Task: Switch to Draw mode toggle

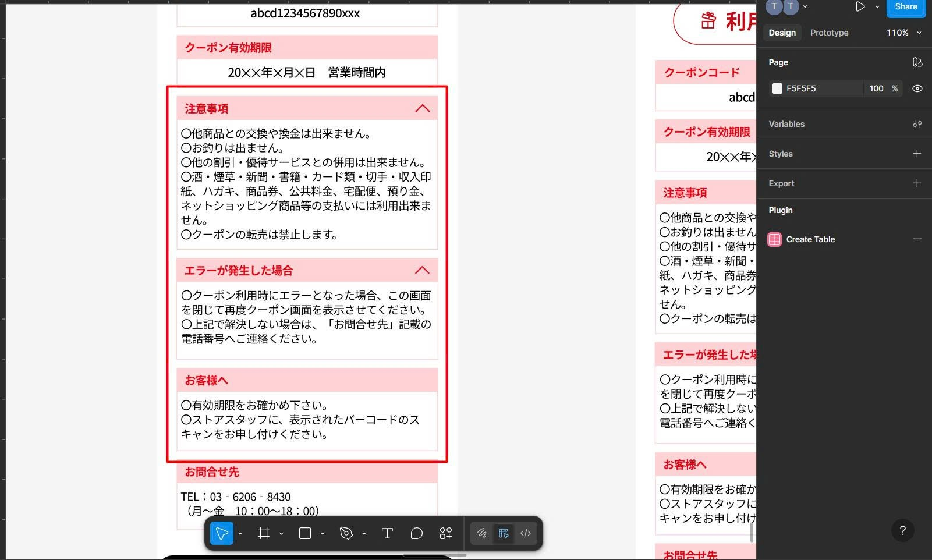Action: tap(481, 533)
